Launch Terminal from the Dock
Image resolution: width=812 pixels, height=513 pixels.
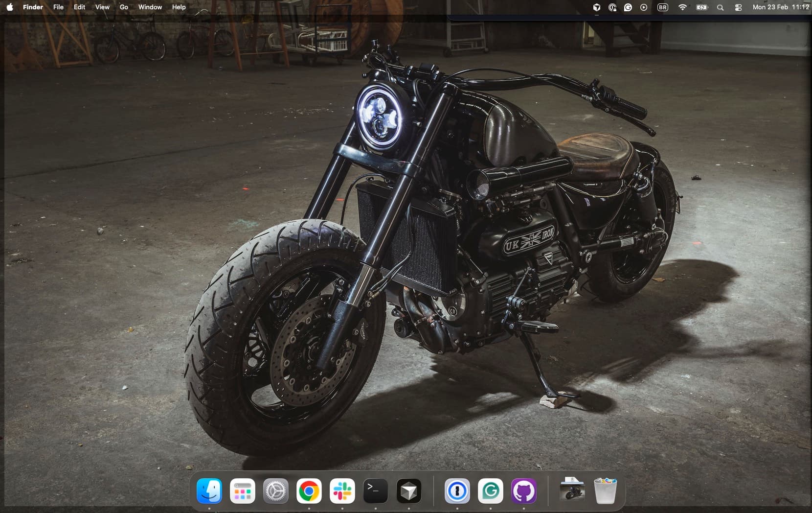coord(375,491)
